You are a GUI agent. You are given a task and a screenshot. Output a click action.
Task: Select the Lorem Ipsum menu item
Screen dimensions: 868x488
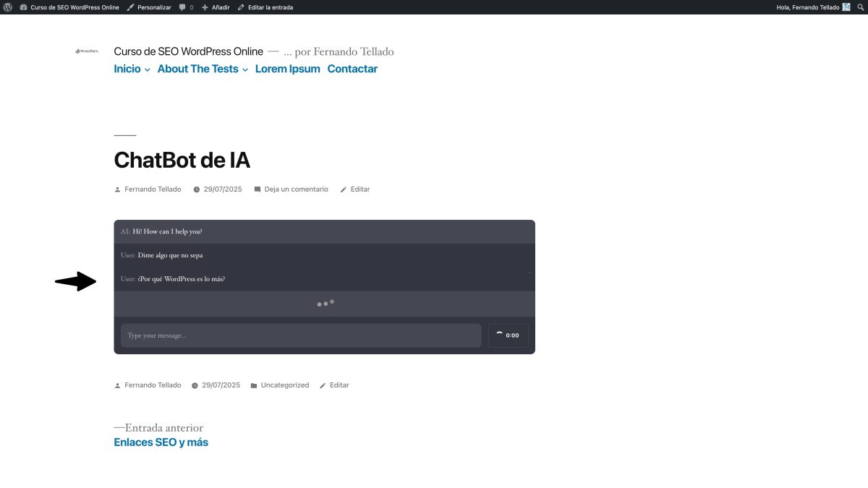pyautogui.click(x=288, y=69)
